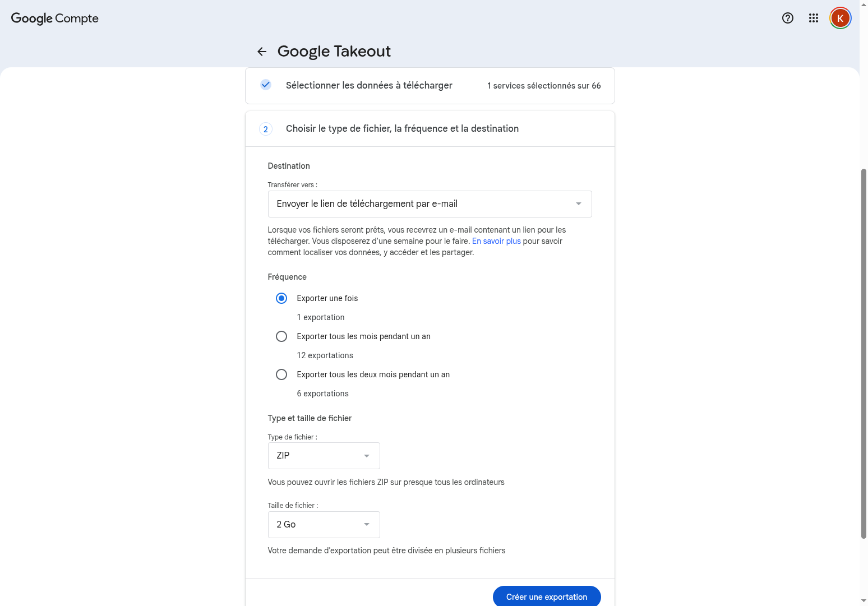This screenshot has width=868, height=606.
Task: Click the 'Type et taille de fichier' heading
Action: point(310,418)
